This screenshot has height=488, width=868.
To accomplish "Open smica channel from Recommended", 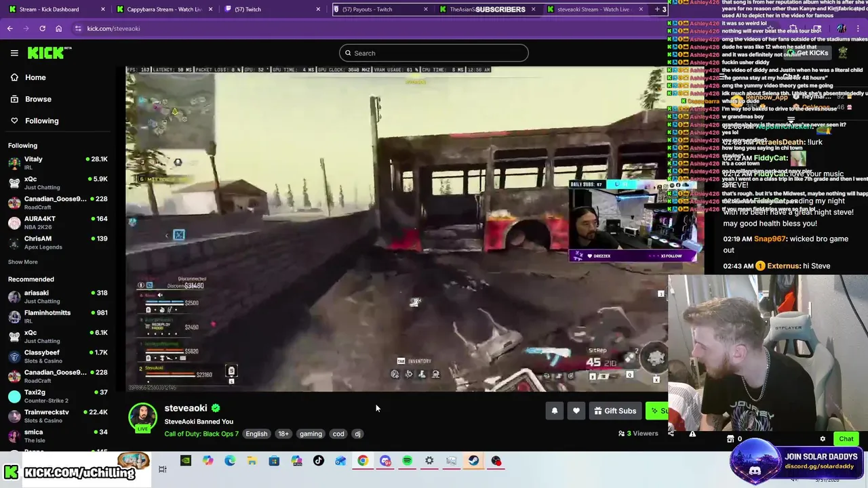I will pyautogui.click(x=58, y=436).
